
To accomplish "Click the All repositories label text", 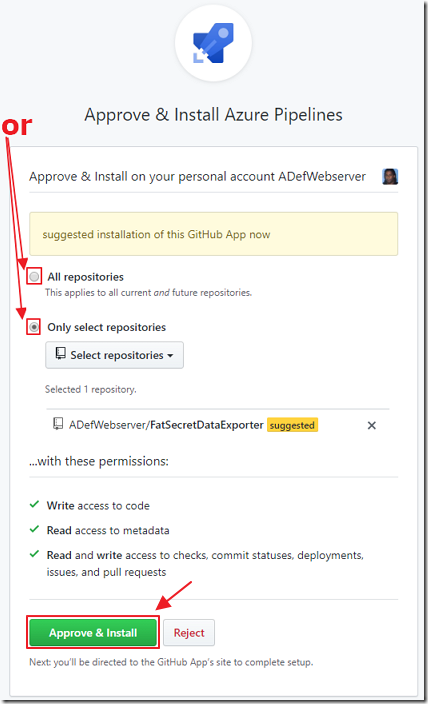I will click(x=85, y=277).
